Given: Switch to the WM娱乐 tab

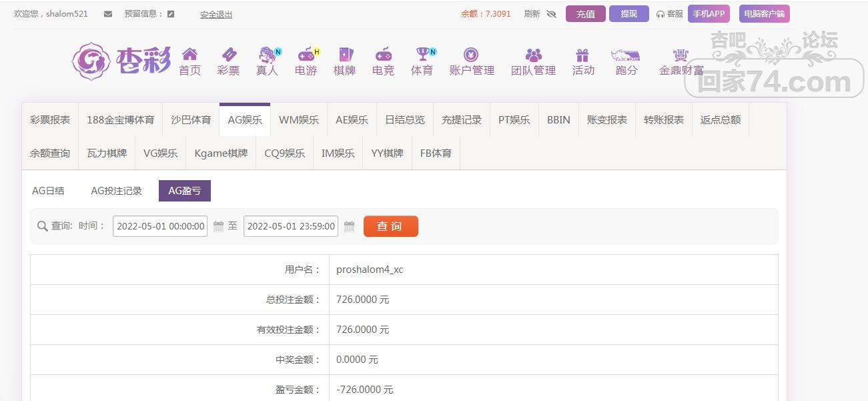Looking at the screenshot, I should coord(298,120).
